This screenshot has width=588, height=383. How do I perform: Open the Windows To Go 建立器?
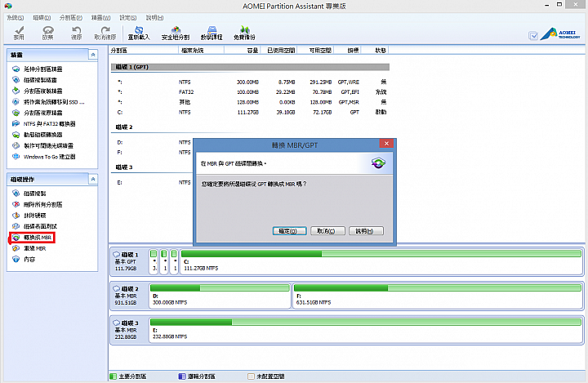tap(44, 157)
